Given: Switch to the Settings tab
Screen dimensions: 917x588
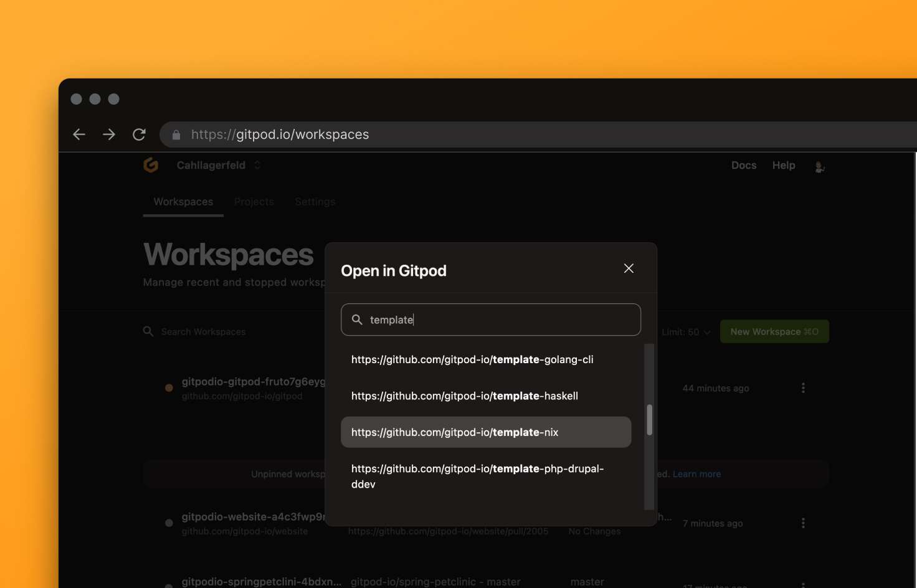Looking at the screenshot, I should click(315, 201).
